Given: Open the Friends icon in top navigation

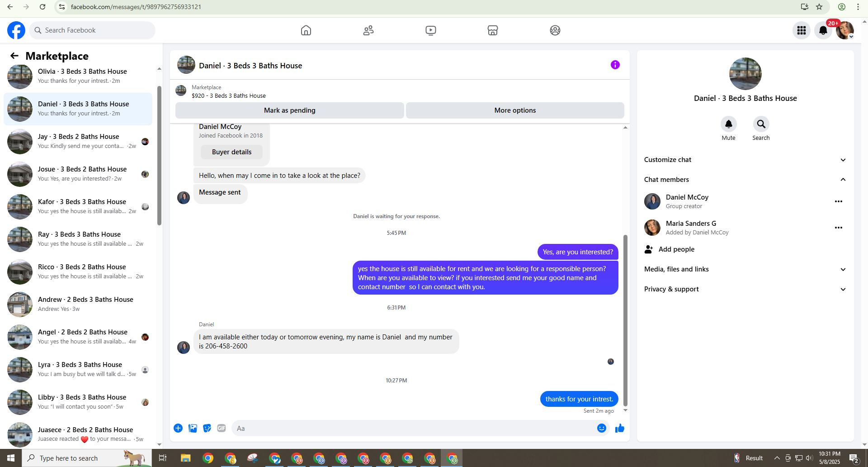Looking at the screenshot, I should (x=368, y=30).
